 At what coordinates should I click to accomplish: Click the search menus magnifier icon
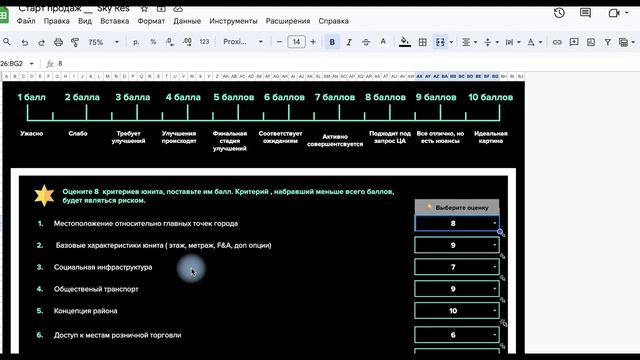click(x=7, y=42)
